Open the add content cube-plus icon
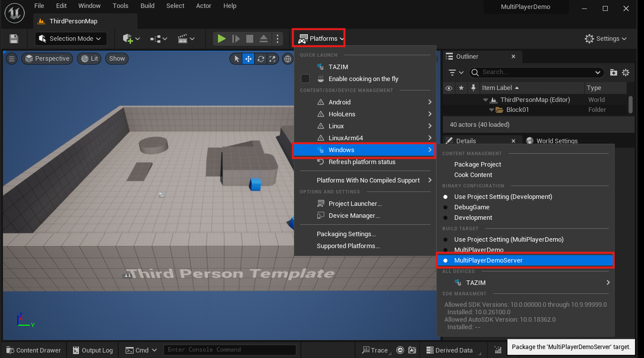 pos(131,39)
